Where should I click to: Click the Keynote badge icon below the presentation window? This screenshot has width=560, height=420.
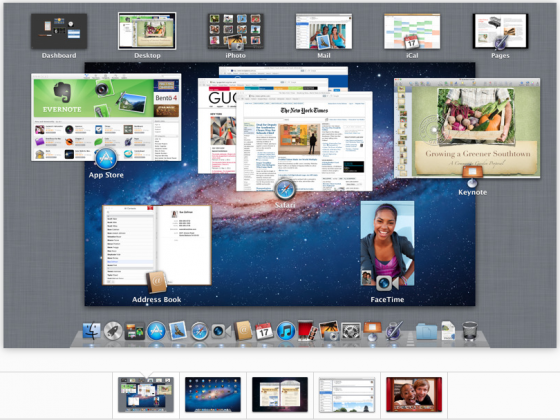click(472, 176)
